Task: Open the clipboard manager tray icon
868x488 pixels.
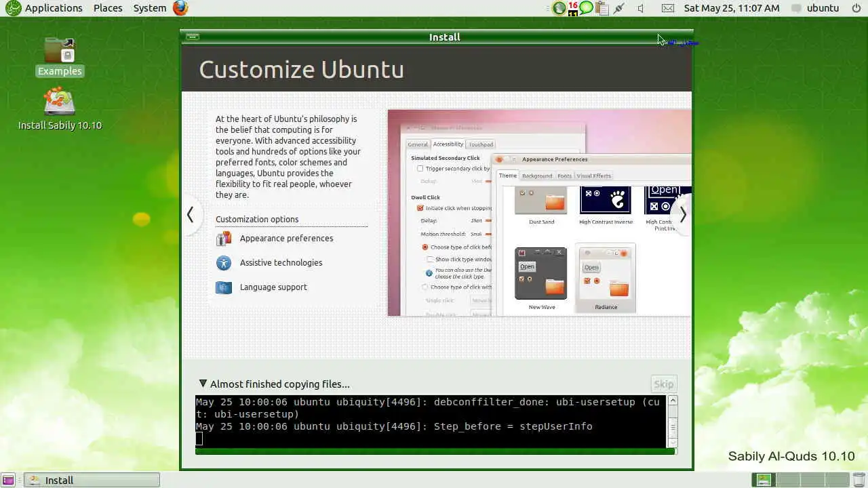Action: point(601,8)
